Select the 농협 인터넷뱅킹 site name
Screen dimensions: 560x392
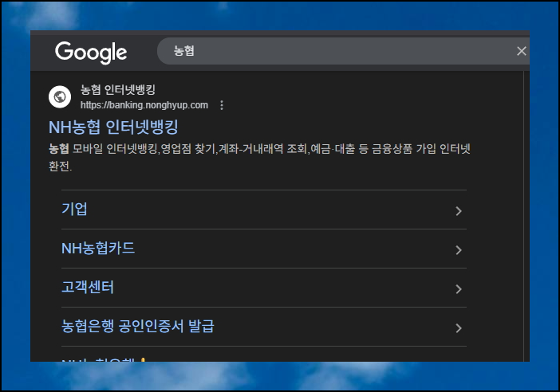118,89
